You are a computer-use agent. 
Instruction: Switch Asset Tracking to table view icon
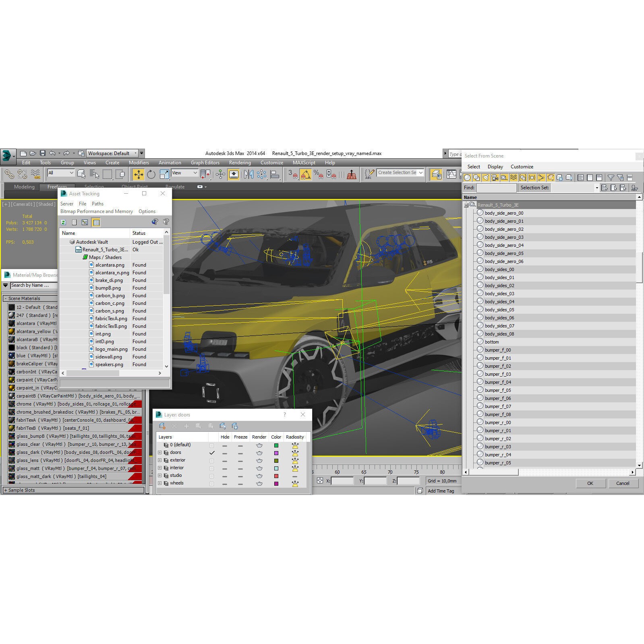[x=96, y=222]
